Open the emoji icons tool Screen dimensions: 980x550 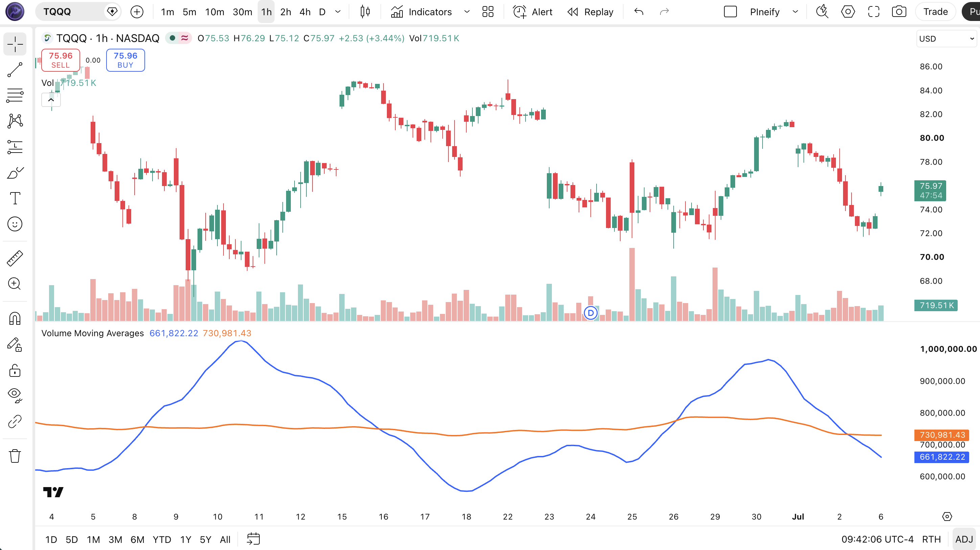[x=15, y=224]
